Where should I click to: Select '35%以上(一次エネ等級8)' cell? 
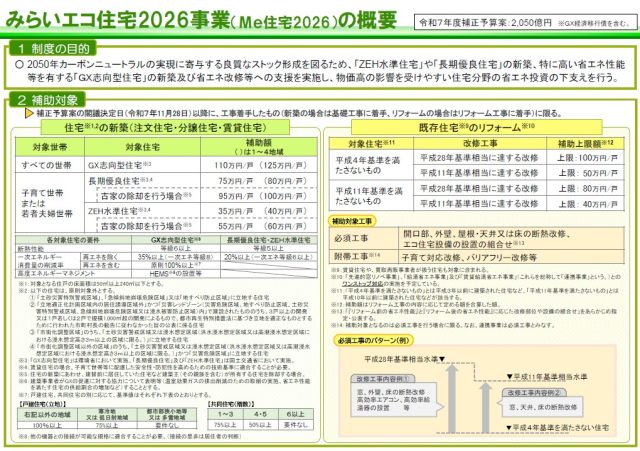[176, 257]
